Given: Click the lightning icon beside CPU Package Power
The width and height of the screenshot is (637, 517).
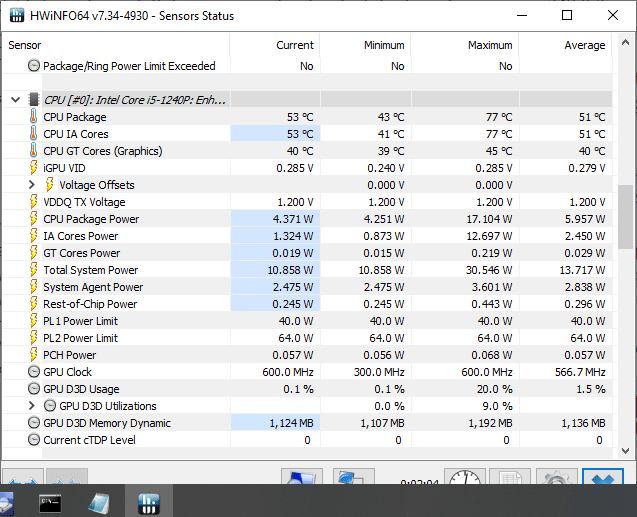Looking at the screenshot, I should coord(34,219).
